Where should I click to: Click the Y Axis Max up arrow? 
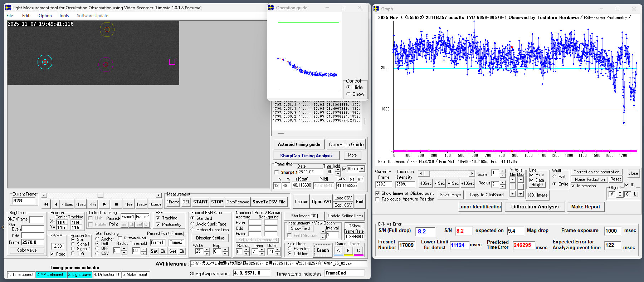[x=521, y=179]
